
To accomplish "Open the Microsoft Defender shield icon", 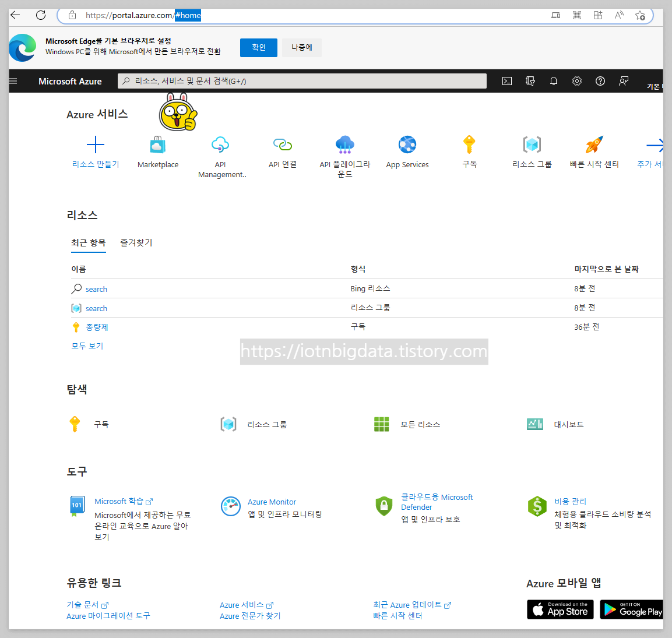I will coord(384,506).
